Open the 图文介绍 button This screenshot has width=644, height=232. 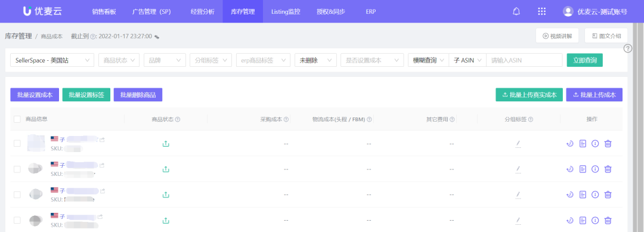tap(606, 36)
